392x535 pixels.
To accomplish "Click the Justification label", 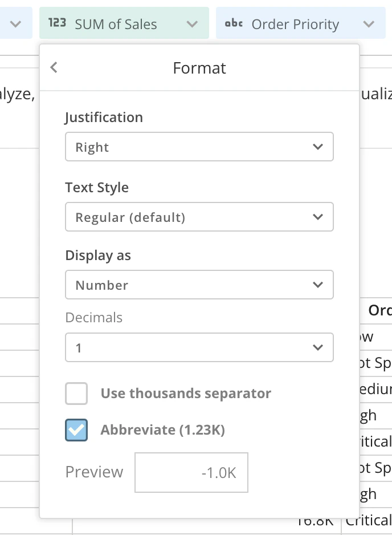I will click(x=104, y=117).
